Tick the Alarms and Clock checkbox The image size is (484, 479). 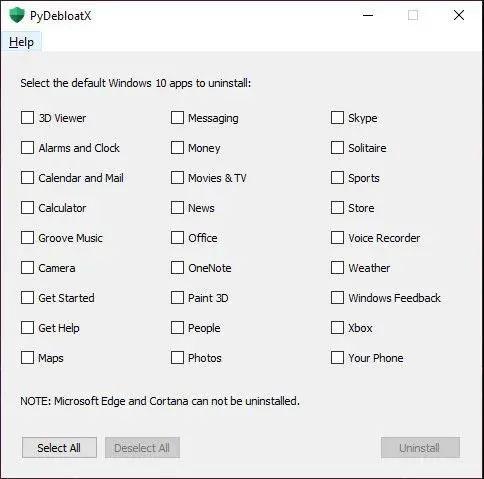point(27,148)
